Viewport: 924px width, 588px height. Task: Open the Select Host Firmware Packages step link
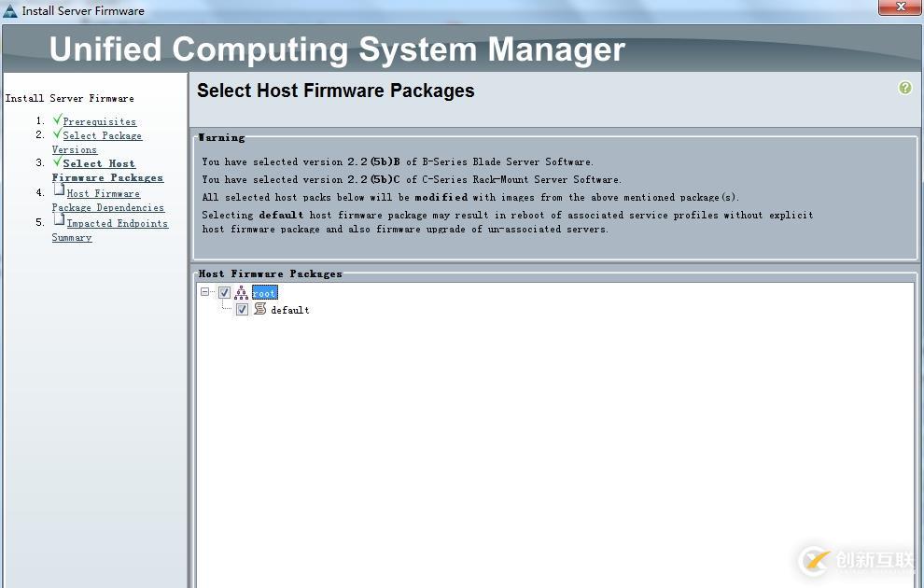(x=99, y=164)
